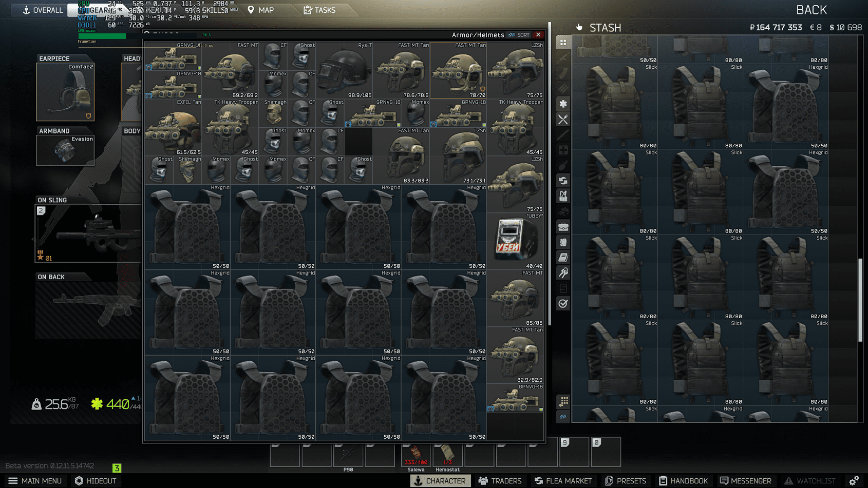The image size is (868, 488).
Task: Filter stash by tactical rig icon
Action: [563, 196]
